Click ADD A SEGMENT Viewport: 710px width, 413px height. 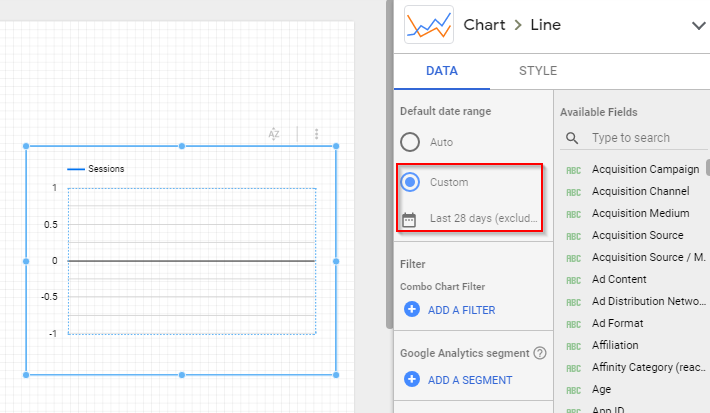[x=470, y=380]
